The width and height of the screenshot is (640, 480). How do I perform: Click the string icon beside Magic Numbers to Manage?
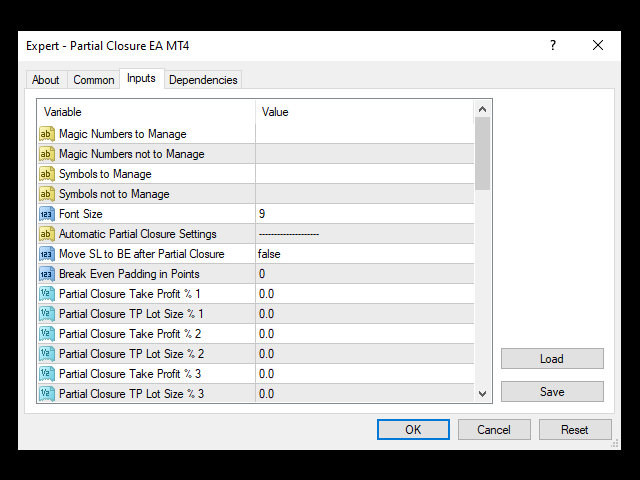46,134
